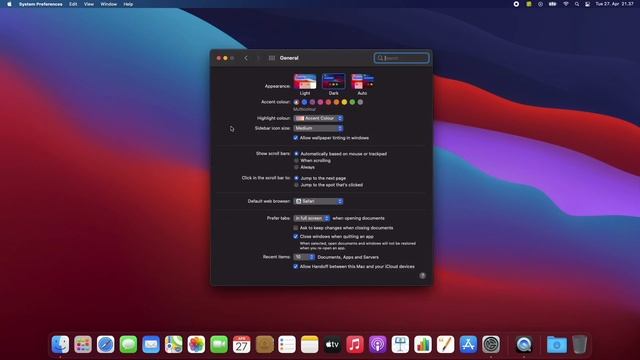This screenshot has width=640, height=360.
Task: Open the Downloads folder in Dock
Action: [557, 344]
